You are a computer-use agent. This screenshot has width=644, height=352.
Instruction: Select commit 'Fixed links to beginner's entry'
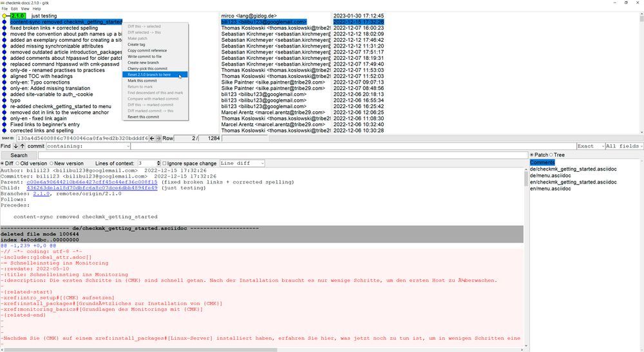pos(45,124)
